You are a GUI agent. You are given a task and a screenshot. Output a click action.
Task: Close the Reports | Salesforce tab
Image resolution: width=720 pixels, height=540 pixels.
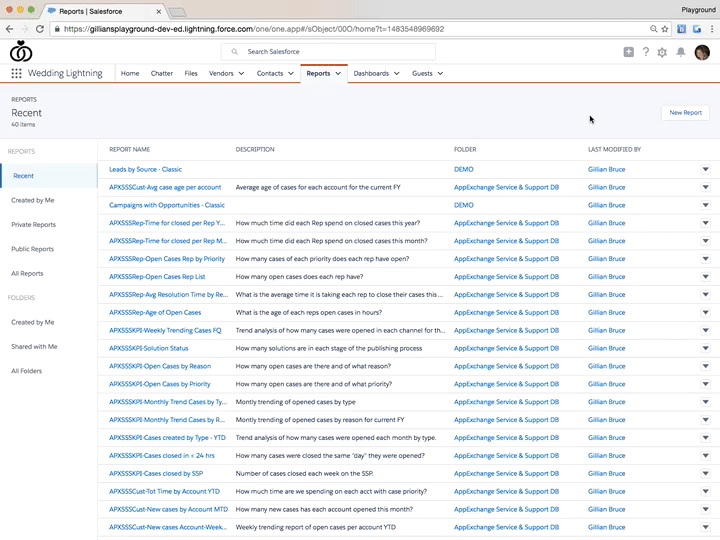click(158, 11)
